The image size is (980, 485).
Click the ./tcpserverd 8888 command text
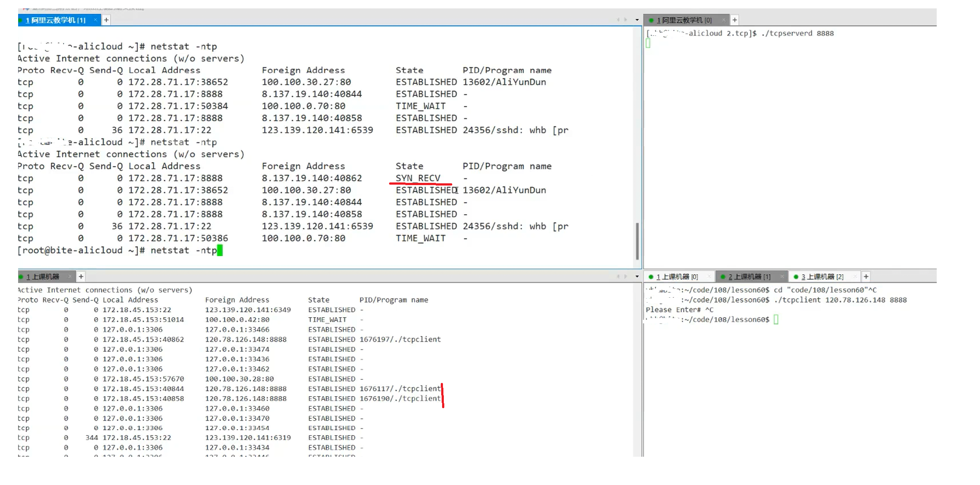pyautogui.click(x=798, y=33)
